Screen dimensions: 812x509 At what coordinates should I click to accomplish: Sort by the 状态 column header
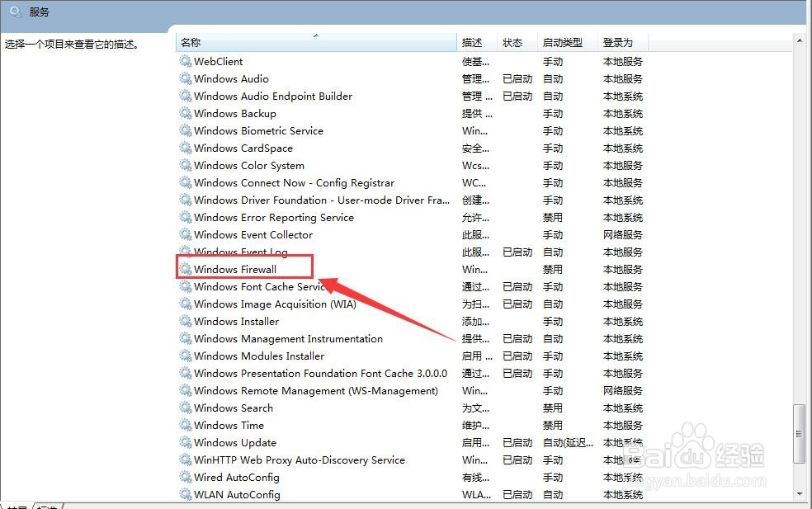(517, 42)
